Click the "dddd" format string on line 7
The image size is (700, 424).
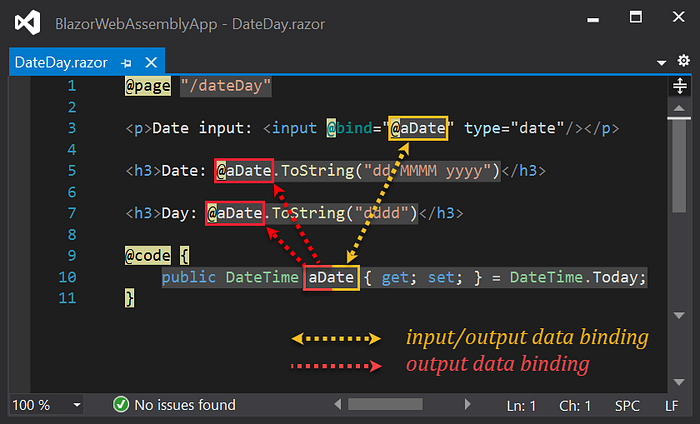click(x=381, y=213)
